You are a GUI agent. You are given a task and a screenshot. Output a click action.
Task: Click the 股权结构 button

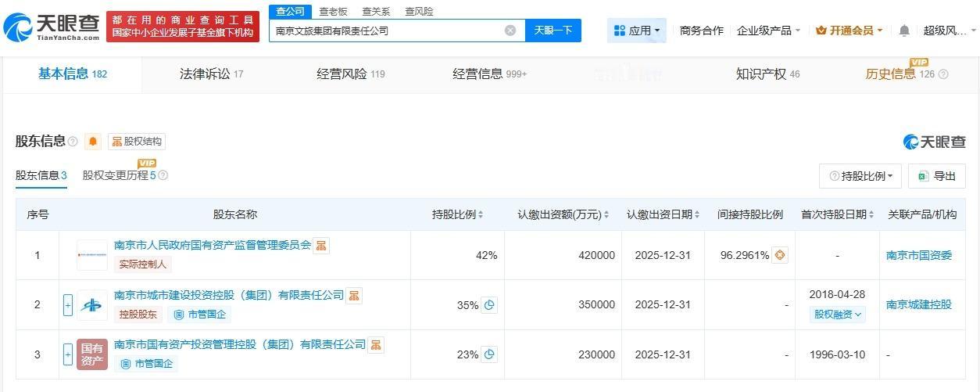pyautogui.click(x=137, y=142)
